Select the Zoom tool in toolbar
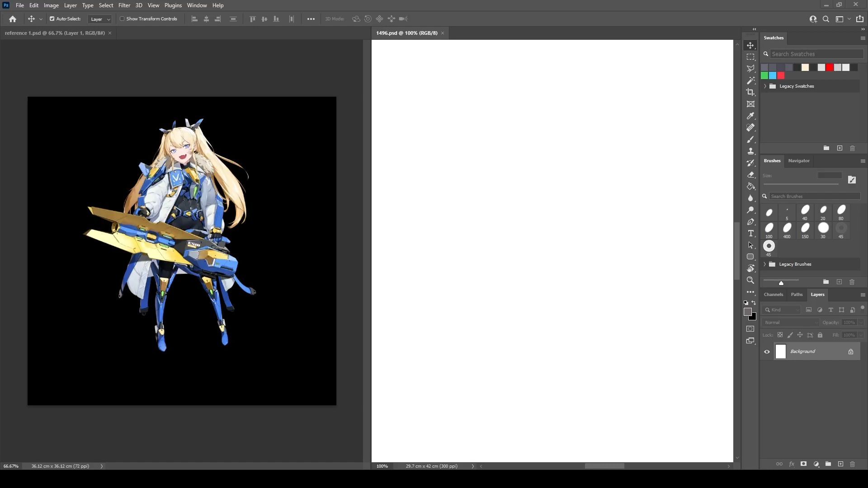Screen dimensions: 868x488 750,280
